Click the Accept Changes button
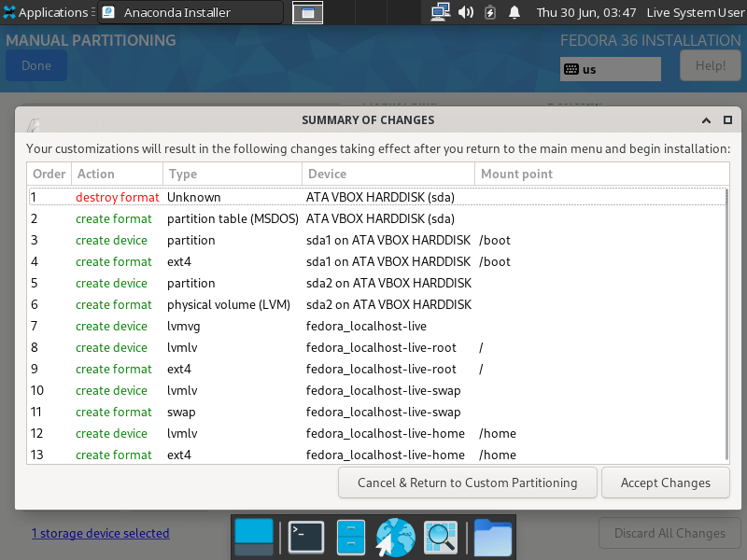The image size is (747, 560). click(665, 483)
